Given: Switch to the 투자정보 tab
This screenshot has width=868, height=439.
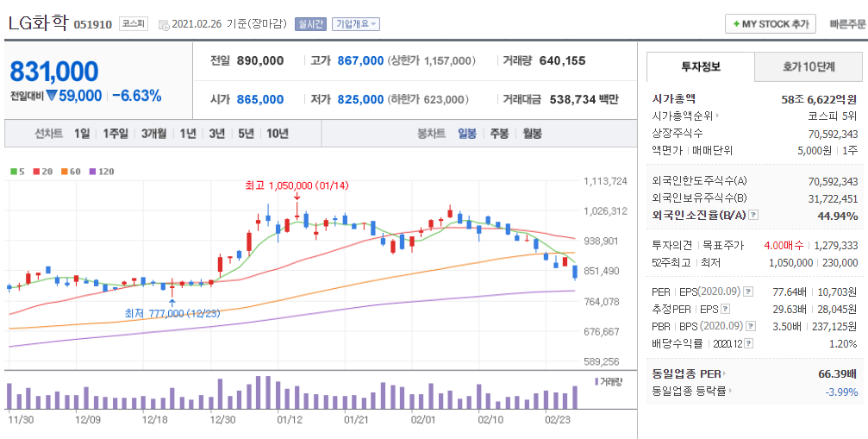Looking at the screenshot, I should (700, 67).
